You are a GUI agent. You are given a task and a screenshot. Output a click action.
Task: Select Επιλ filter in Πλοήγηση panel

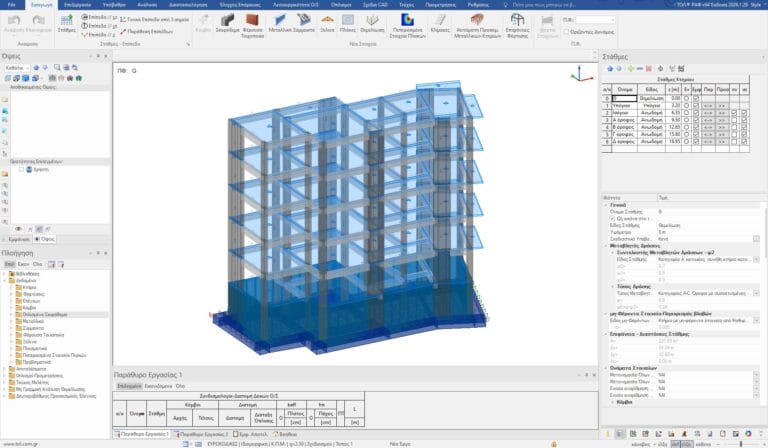tap(9, 264)
